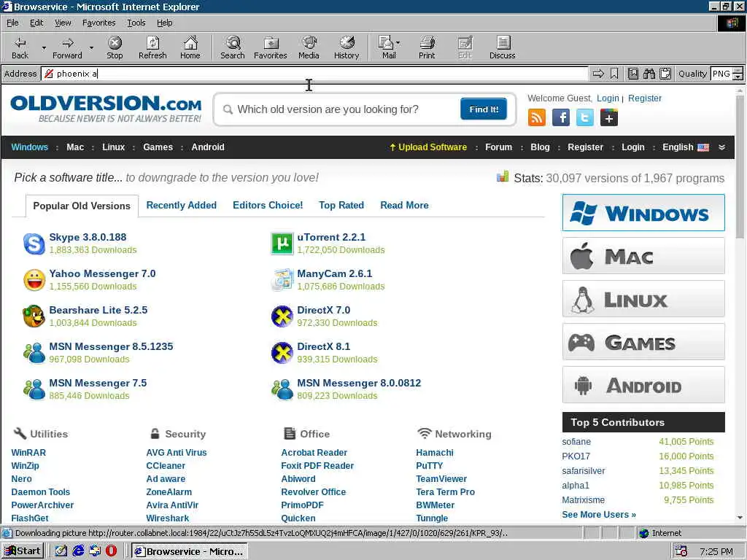The width and height of the screenshot is (747, 560).
Task: Adjust the Quality PNG spinner
Action: coord(738,74)
